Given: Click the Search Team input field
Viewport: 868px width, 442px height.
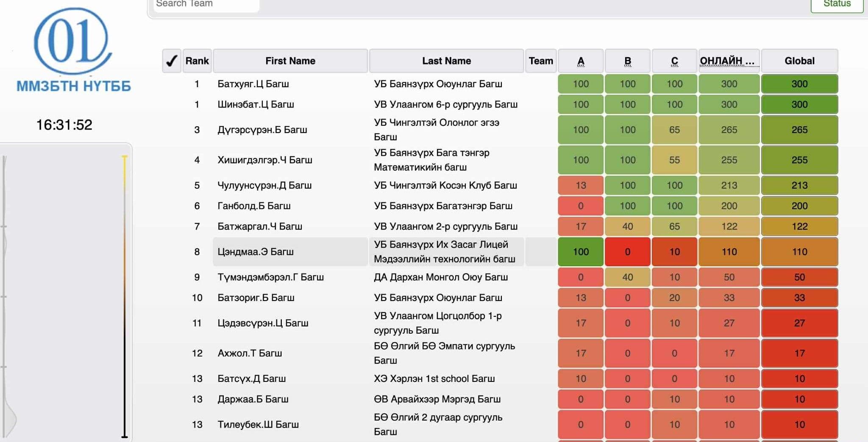Looking at the screenshot, I should click(206, 4).
